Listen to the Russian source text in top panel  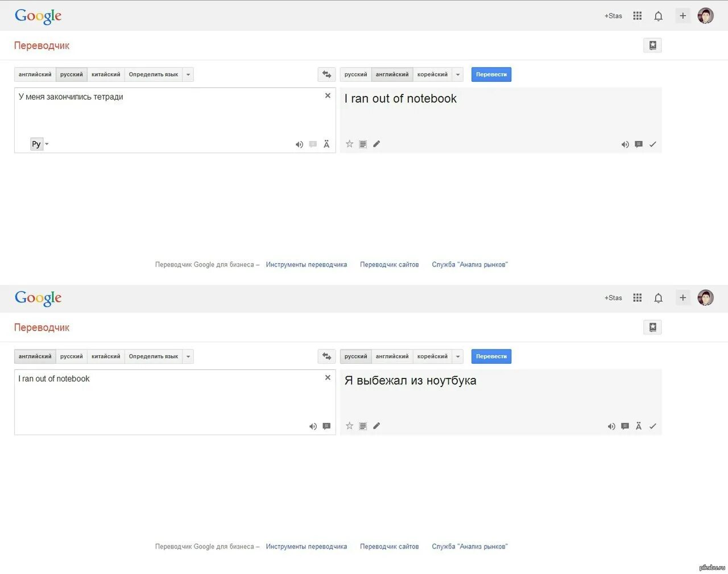pyautogui.click(x=299, y=144)
